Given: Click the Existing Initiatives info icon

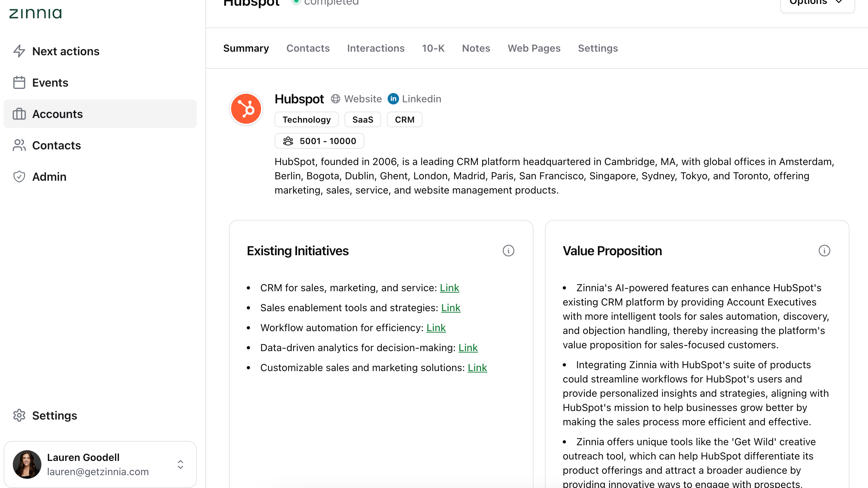Looking at the screenshot, I should [508, 251].
